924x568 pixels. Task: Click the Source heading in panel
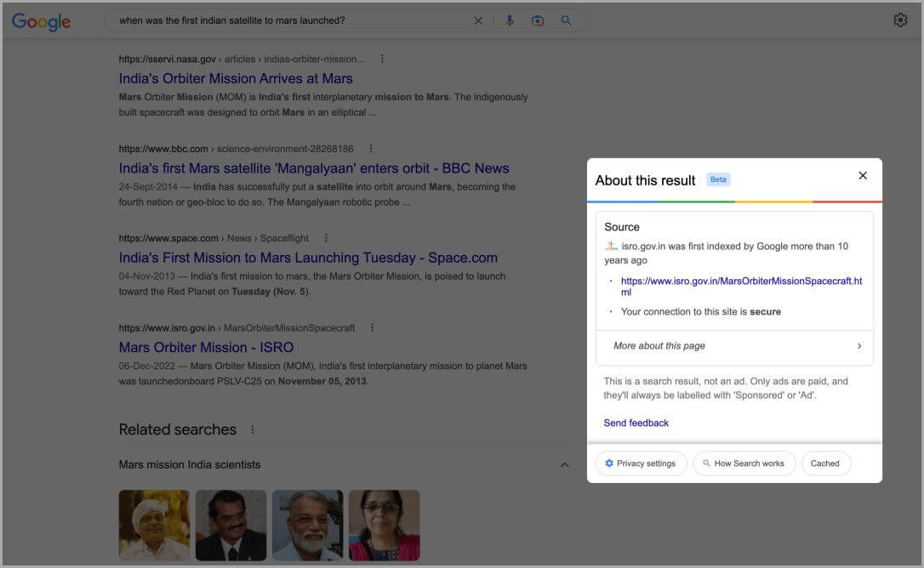(622, 227)
